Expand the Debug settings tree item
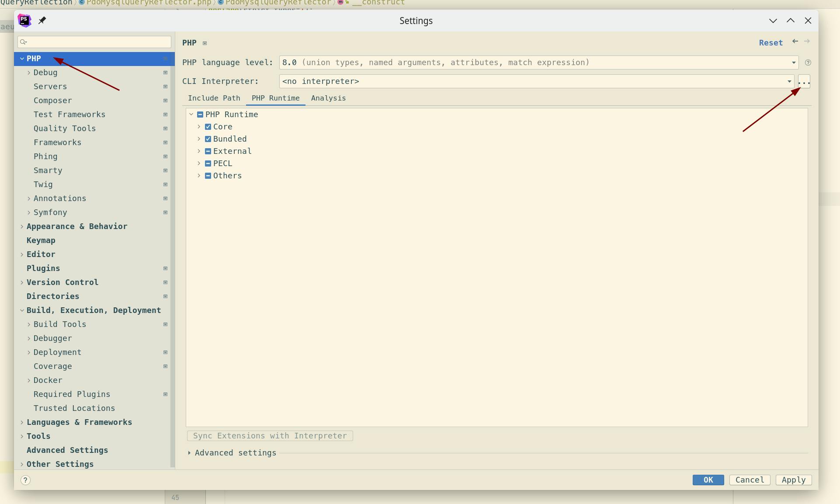 click(x=29, y=72)
